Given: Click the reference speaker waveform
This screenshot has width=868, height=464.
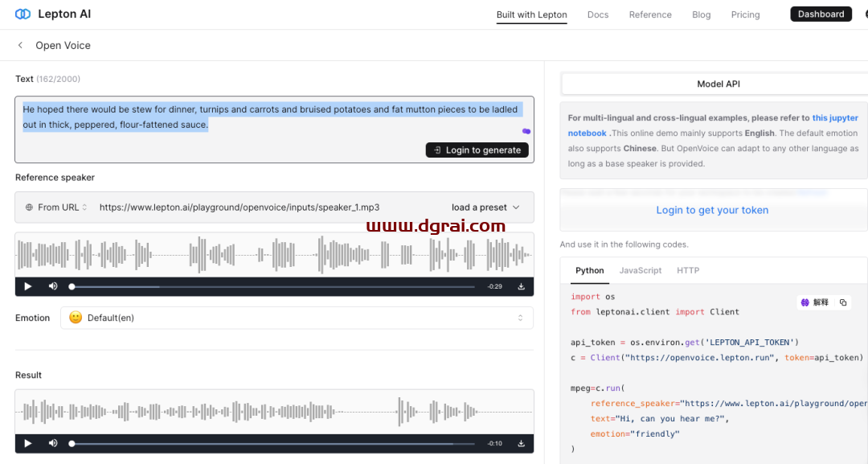Looking at the screenshot, I should pyautogui.click(x=275, y=255).
